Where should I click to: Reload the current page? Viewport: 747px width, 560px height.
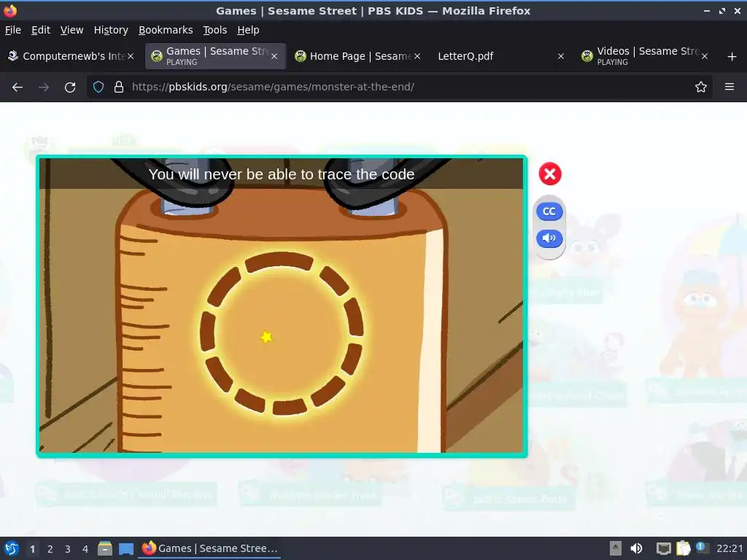70,87
